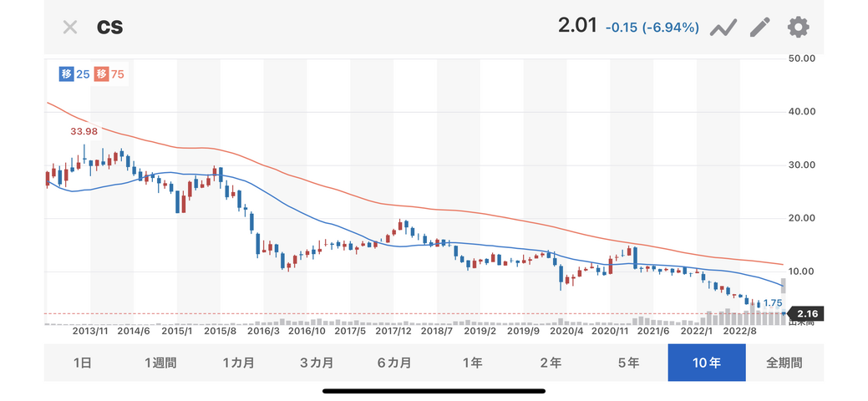Tap the 2015/8 date axis label
The width and height of the screenshot is (868, 401).
point(220,331)
